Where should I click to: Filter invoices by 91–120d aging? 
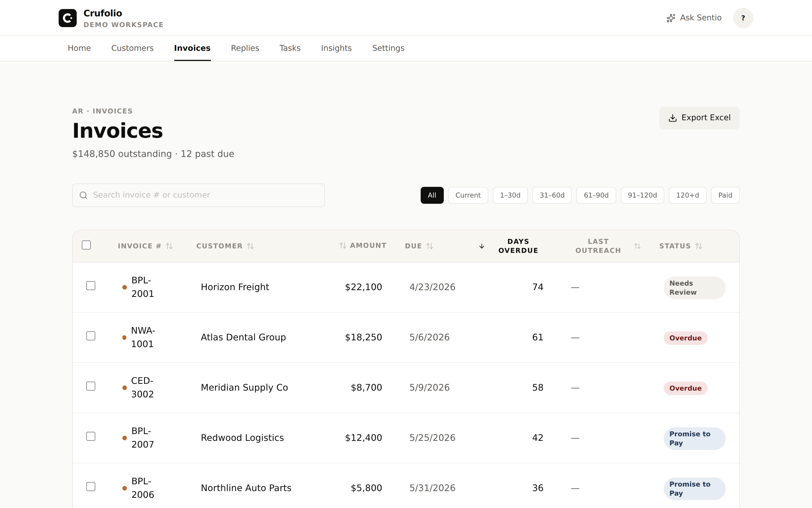point(642,195)
